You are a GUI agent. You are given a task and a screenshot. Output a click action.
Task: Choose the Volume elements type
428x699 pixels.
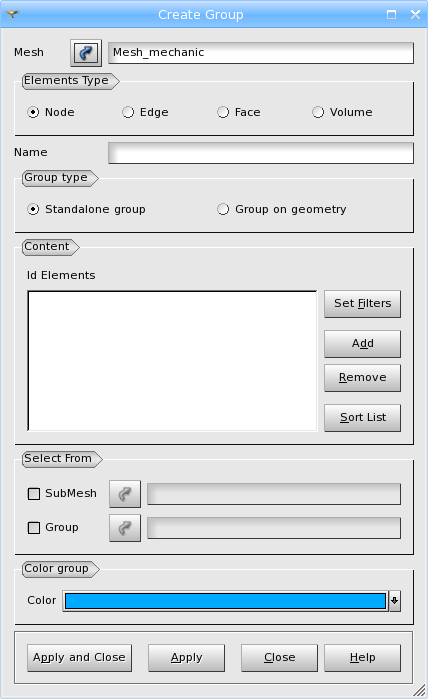point(342,112)
